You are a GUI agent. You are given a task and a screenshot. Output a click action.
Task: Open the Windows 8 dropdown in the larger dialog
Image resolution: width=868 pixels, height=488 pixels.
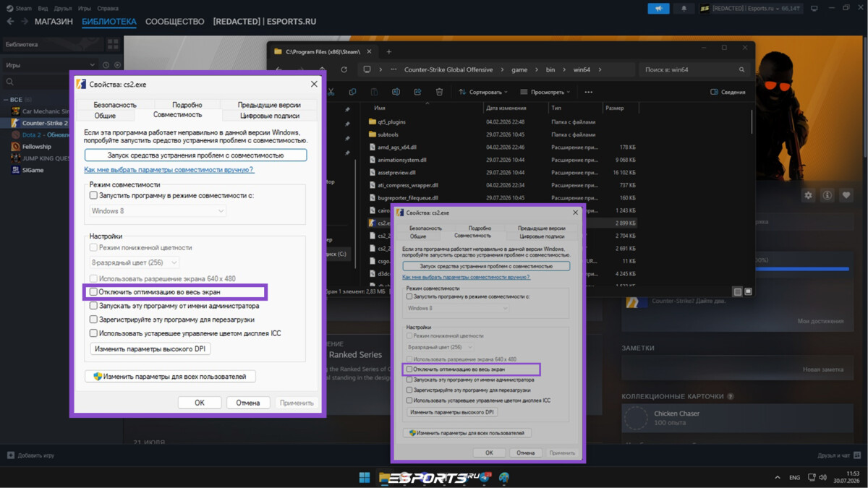point(158,211)
